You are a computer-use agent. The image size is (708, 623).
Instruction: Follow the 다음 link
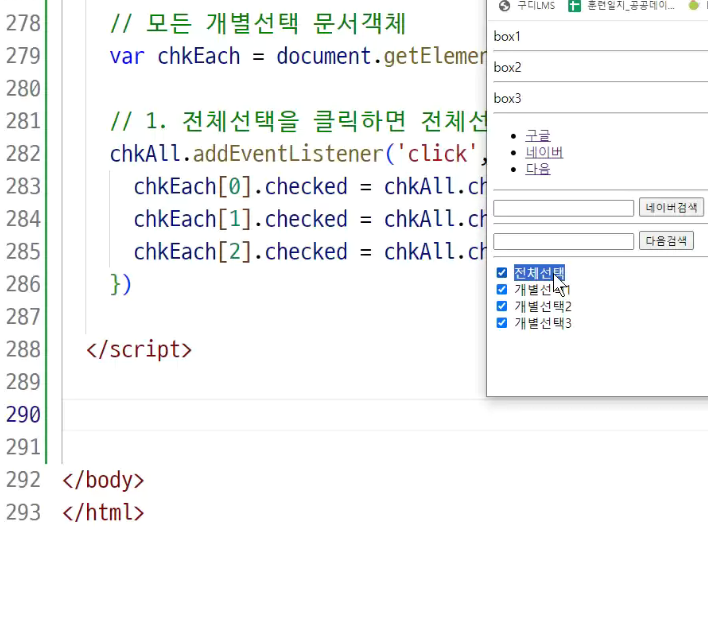538,169
